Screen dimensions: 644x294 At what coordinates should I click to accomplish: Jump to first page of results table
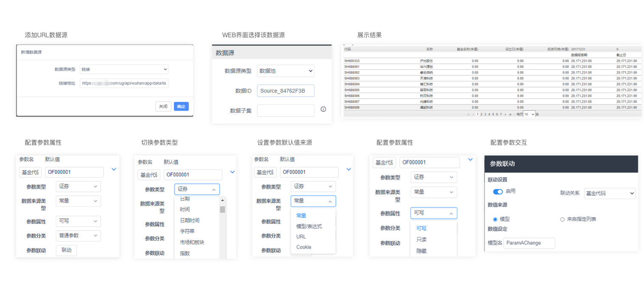pyautogui.click(x=469, y=114)
